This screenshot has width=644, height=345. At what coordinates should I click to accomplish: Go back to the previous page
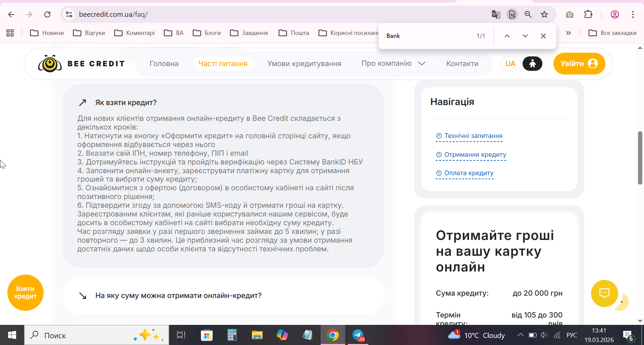pyautogui.click(x=11, y=14)
